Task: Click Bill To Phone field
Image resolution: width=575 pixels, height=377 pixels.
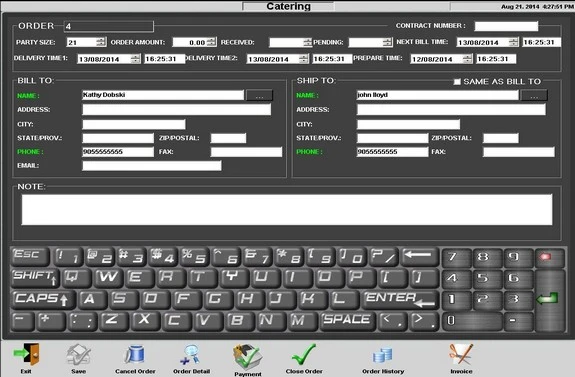Action: coord(118,152)
